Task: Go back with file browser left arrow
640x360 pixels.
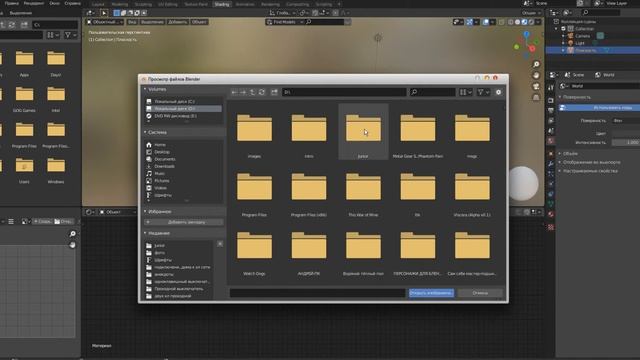Action: (234, 92)
